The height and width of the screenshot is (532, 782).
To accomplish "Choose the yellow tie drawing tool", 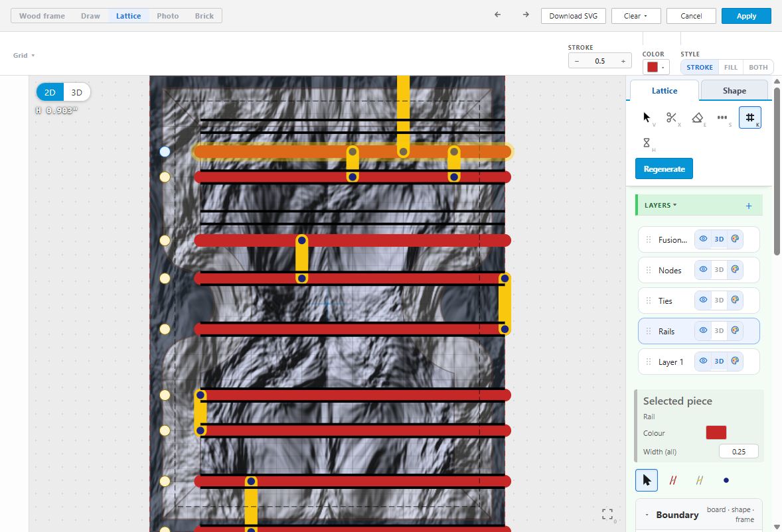I will [699, 480].
